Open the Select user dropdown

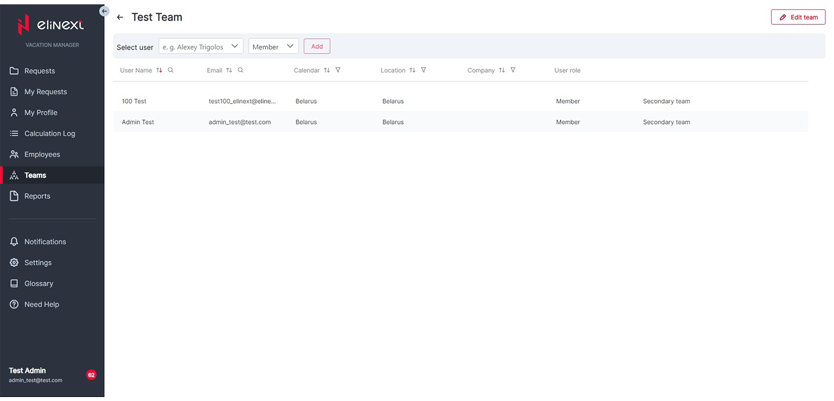coord(201,46)
